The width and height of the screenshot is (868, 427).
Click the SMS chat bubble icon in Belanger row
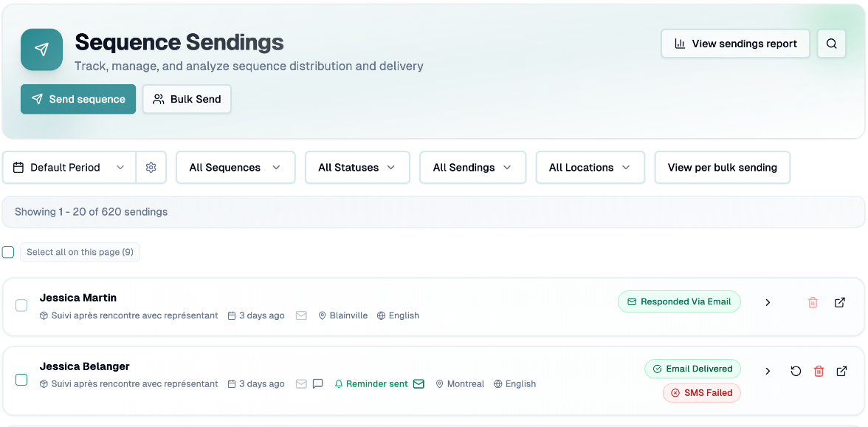pos(317,384)
